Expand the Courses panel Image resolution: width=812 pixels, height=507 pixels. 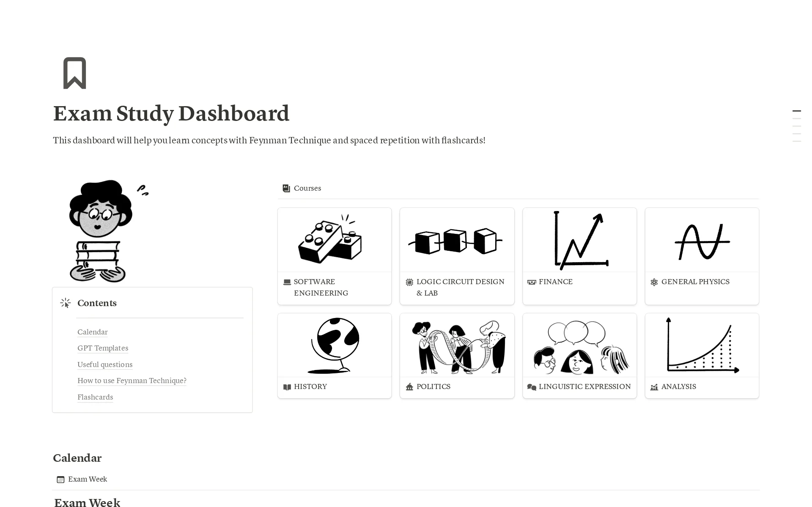(x=308, y=188)
